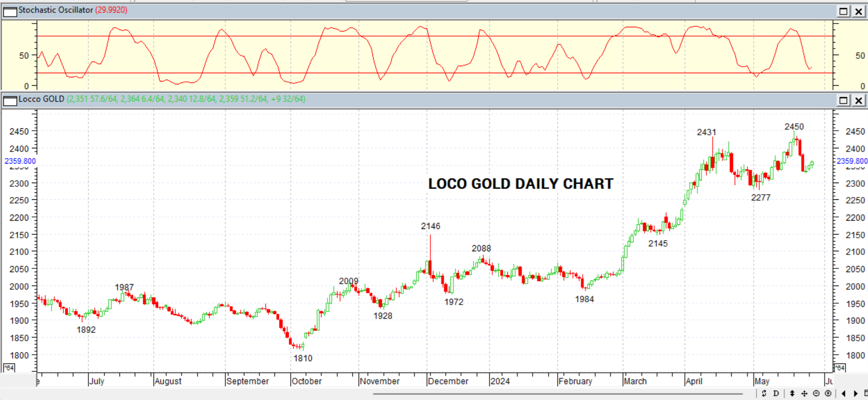Click the ^64 fraction icon at the chart's bottom-right
Screen dimensions: 868x400
click(x=839, y=368)
